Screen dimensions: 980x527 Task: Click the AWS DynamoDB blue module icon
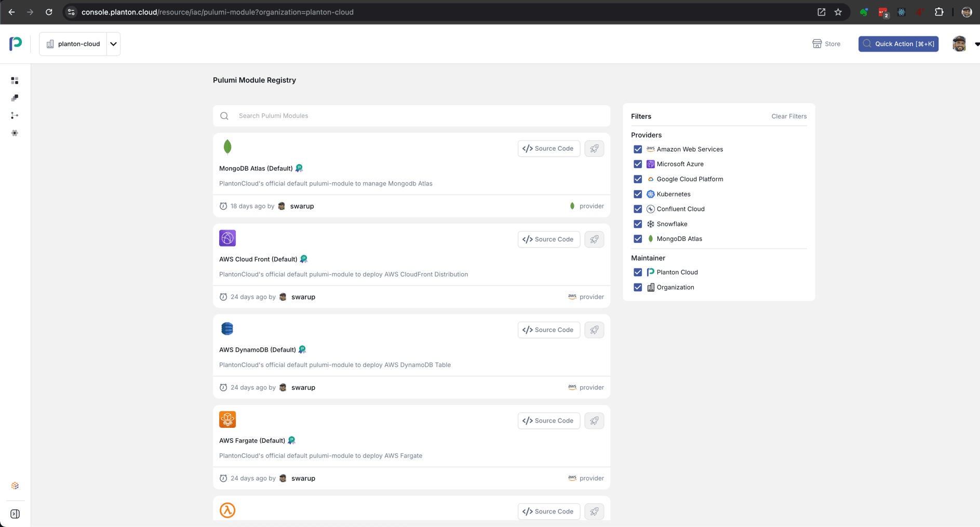(x=227, y=329)
